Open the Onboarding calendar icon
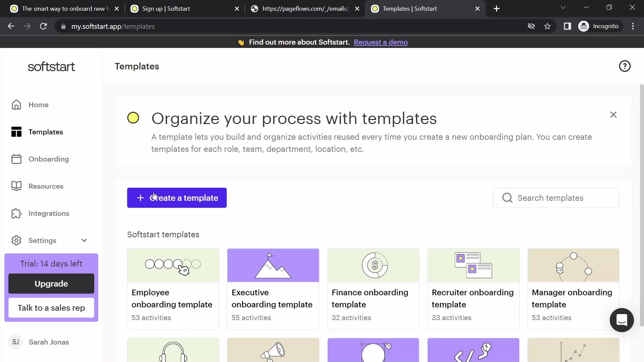Viewport: 644px width, 362px height. pyautogui.click(x=16, y=159)
